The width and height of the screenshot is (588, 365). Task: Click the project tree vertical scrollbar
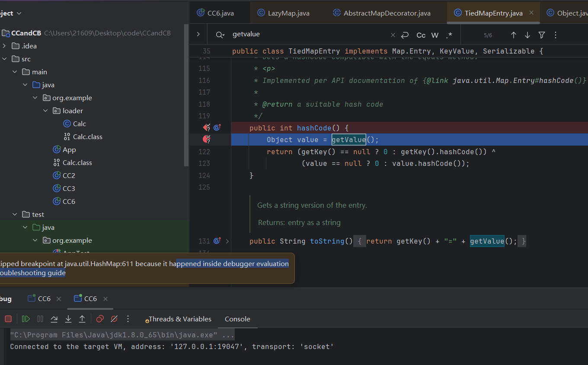tap(187, 95)
